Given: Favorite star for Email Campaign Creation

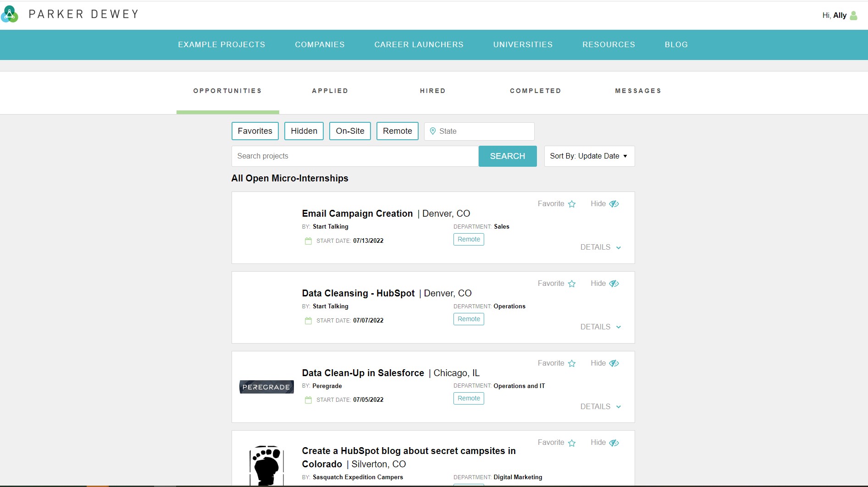Looking at the screenshot, I should point(572,204).
